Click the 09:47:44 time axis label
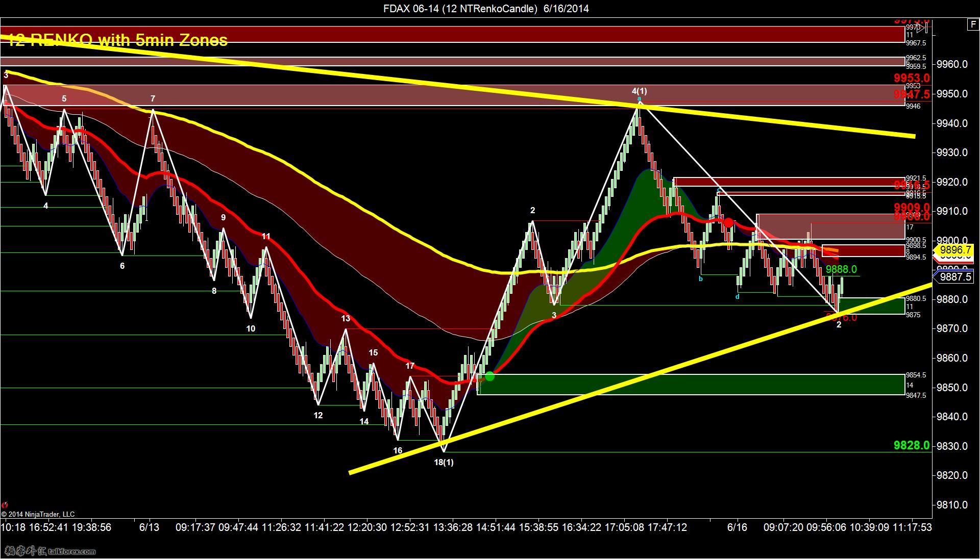This screenshot has height=559, width=980. [x=238, y=527]
